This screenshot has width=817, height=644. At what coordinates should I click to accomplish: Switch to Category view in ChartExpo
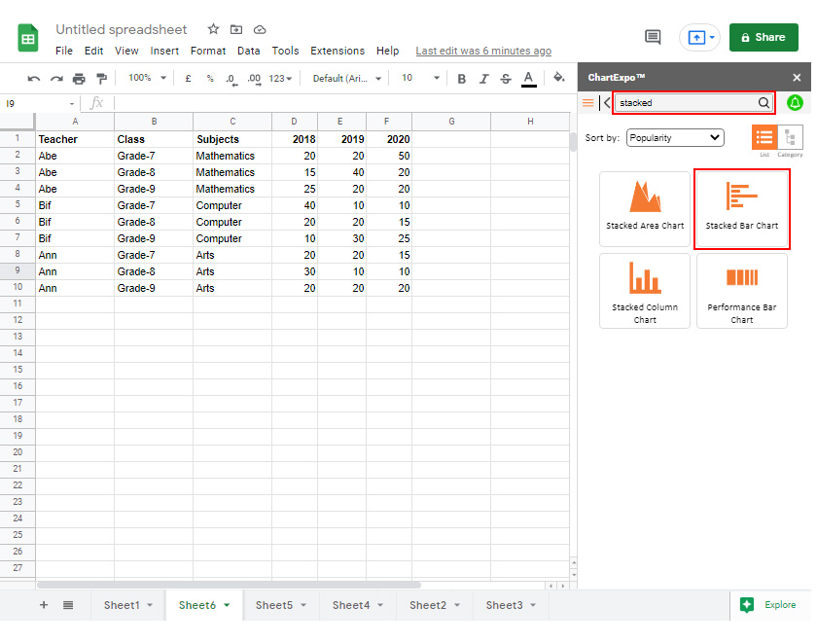click(791, 138)
